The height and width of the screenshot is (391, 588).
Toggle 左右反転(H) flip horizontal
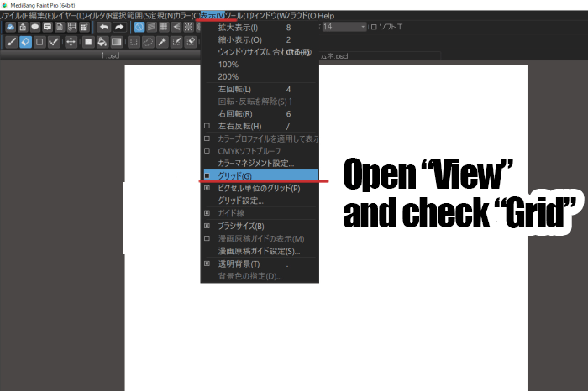[x=260, y=126]
